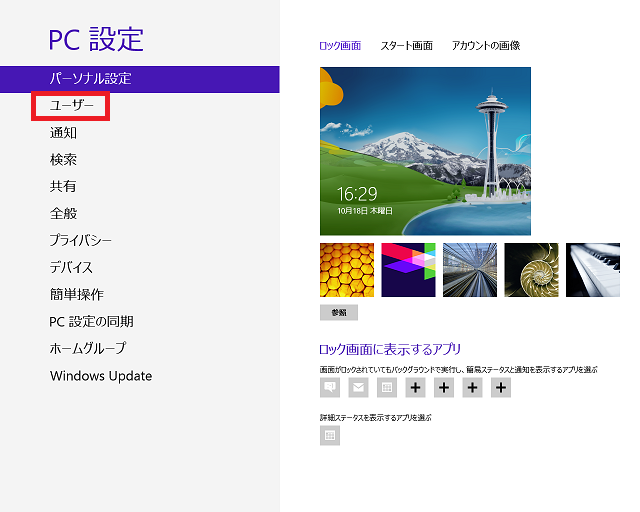
Task: Pick the colorful geometric shapes thumbnail
Action: click(x=408, y=270)
